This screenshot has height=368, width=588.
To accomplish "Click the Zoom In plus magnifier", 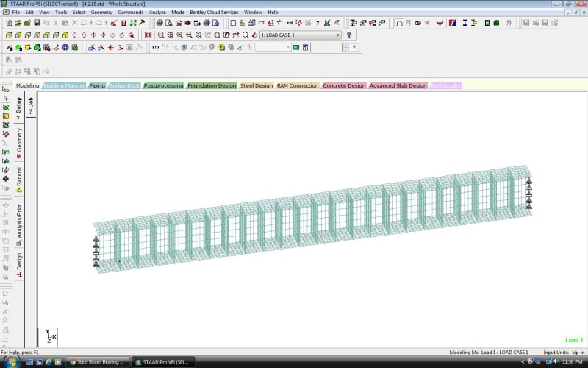I will click(179, 35).
